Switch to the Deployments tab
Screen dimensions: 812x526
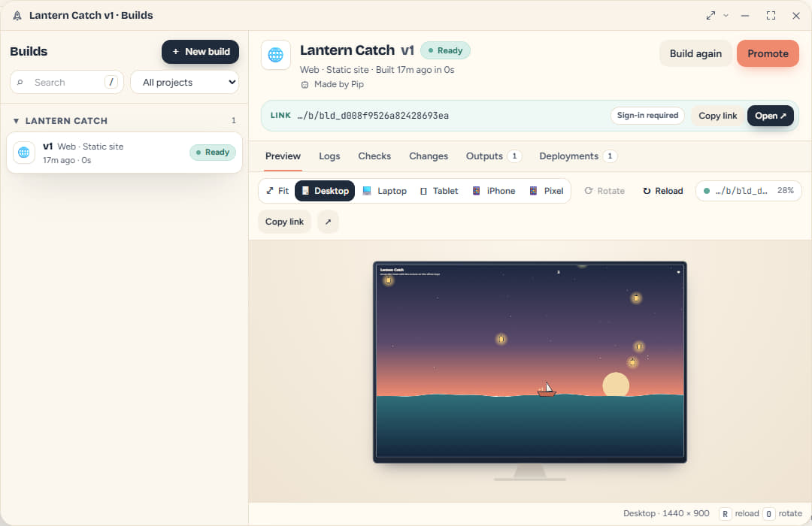[578, 156]
